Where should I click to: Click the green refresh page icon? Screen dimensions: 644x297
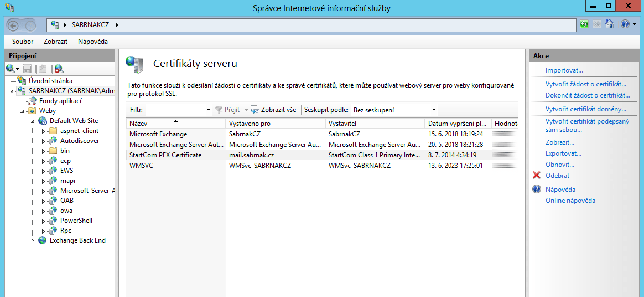(x=584, y=24)
